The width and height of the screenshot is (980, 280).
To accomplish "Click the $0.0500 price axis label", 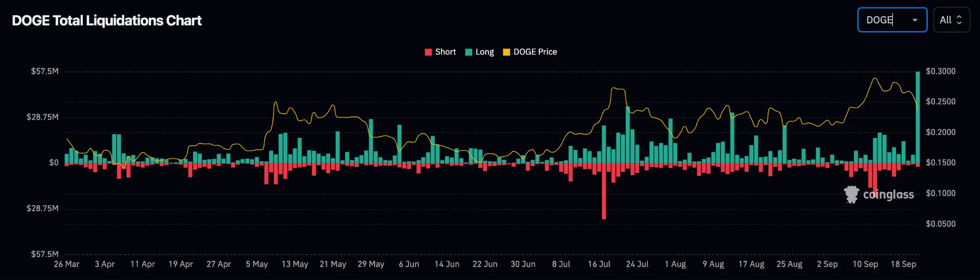I will point(941,224).
